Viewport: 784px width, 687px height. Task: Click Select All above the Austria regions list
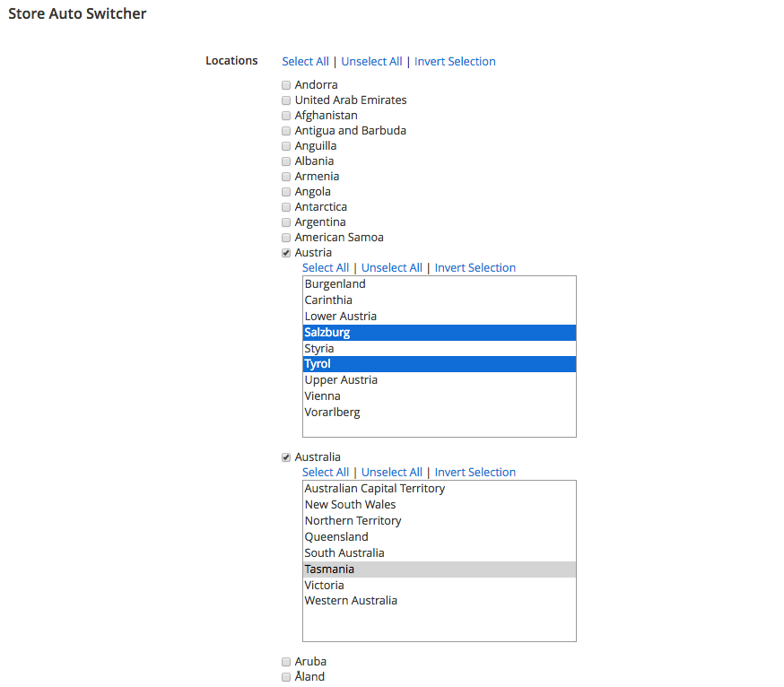point(326,268)
